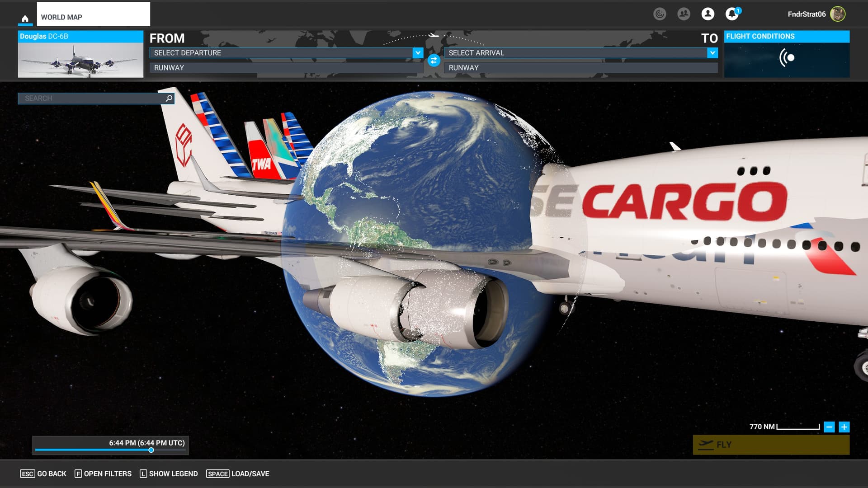Click the search magnifier icon
This screenshot has width=868, height=488.
tap(169, 98)
